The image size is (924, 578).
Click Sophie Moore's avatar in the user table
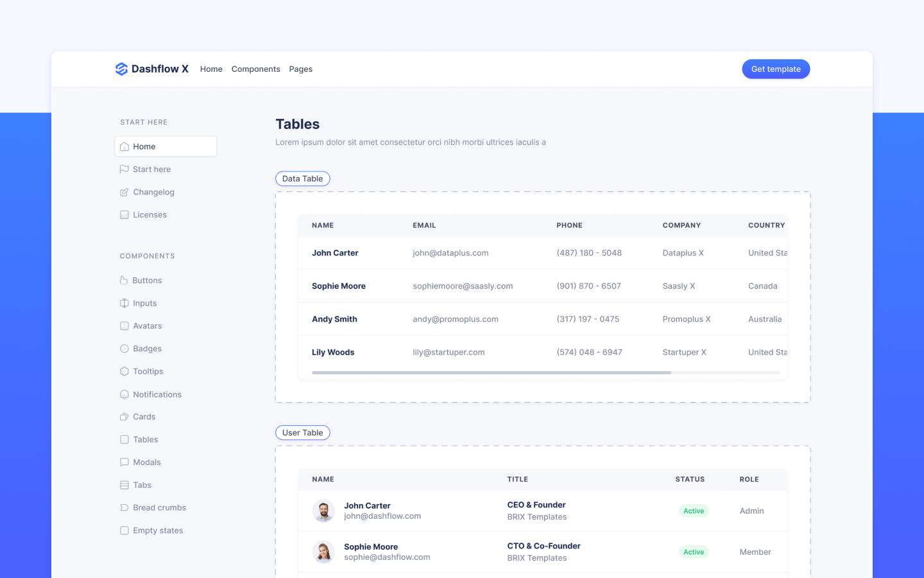click(323, 552)
